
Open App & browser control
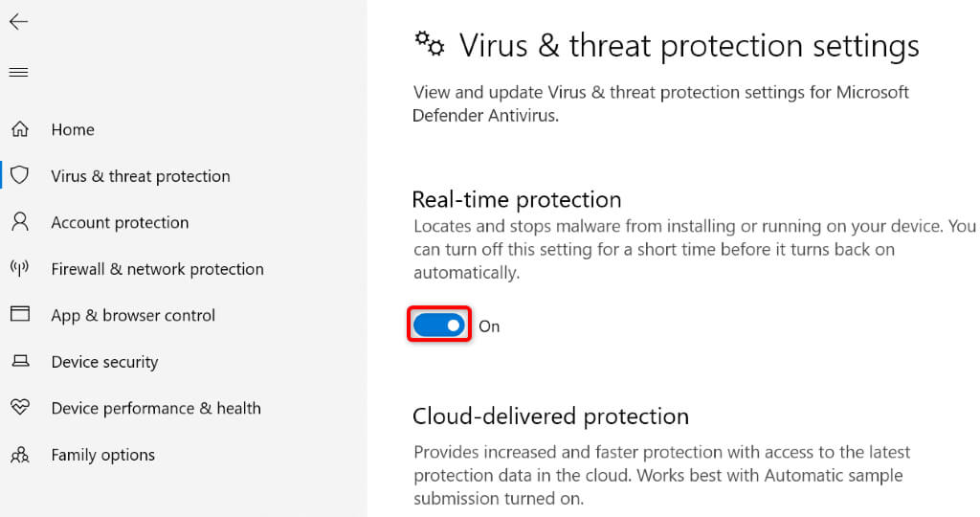tap(133, 315)
